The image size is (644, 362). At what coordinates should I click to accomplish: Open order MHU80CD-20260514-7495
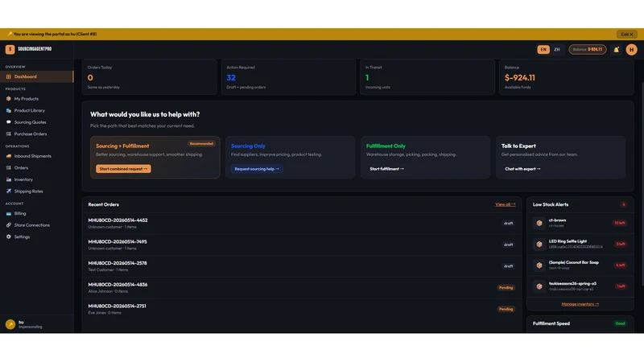tap(301, 245)
